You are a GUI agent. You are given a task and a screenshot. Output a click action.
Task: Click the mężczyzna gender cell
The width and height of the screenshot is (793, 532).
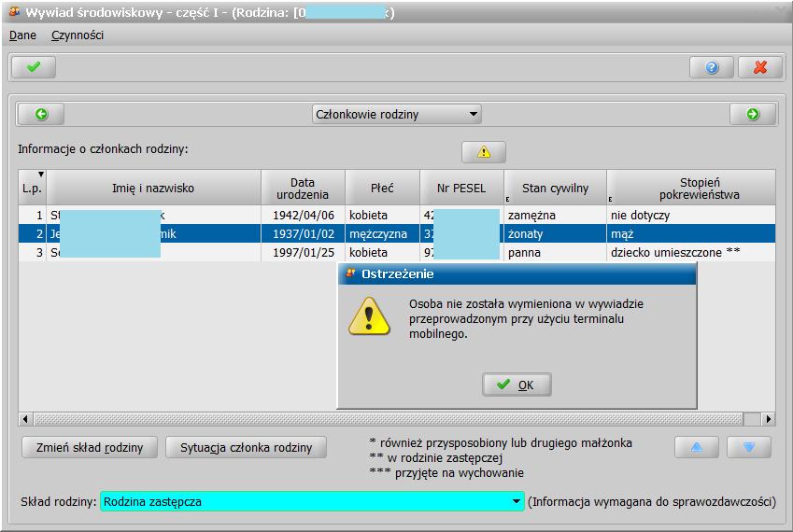click(382, 234)
